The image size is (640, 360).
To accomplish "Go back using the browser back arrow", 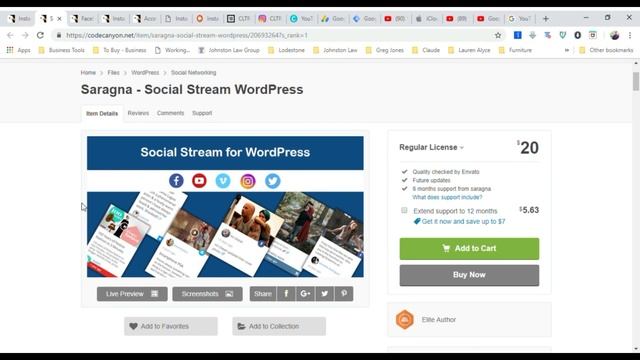I will point(10,36).
